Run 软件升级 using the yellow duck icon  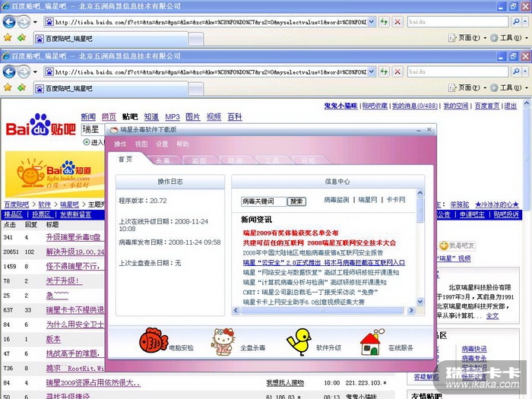[299, 342]
